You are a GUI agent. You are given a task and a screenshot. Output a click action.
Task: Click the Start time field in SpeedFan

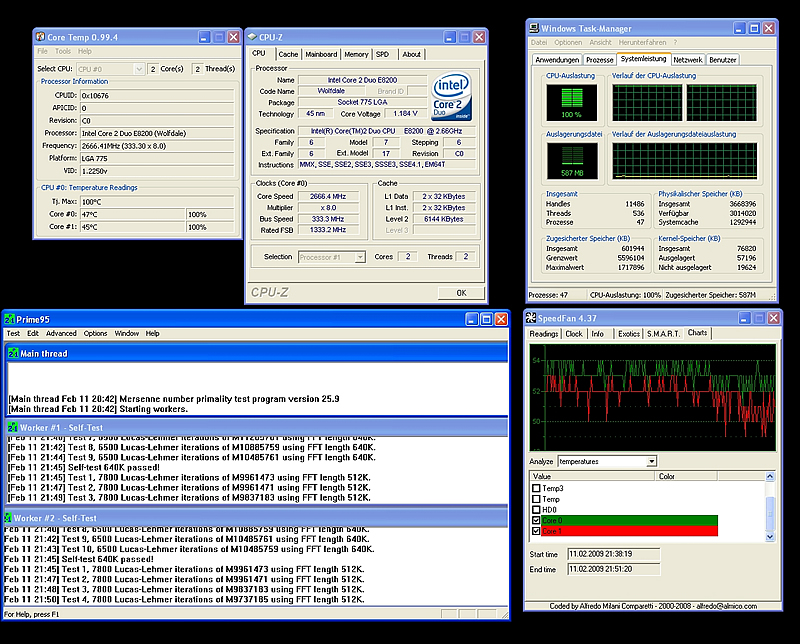pos(614,554)
